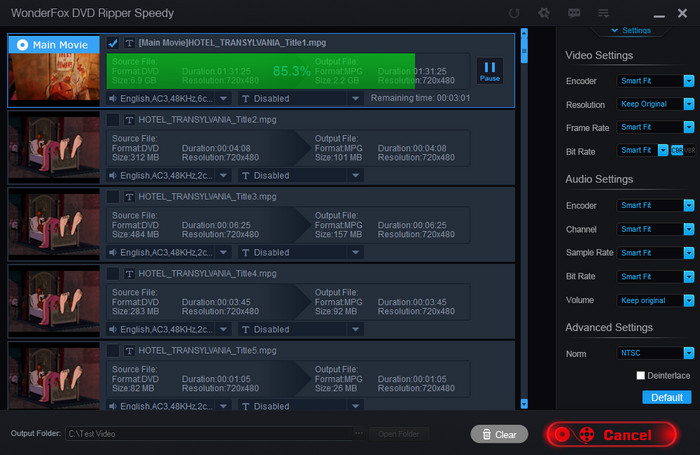The width and height of the screenshot is (700, 455).
Task: Click the subtitle T icon in Title1 row
Action: [246, 99]
